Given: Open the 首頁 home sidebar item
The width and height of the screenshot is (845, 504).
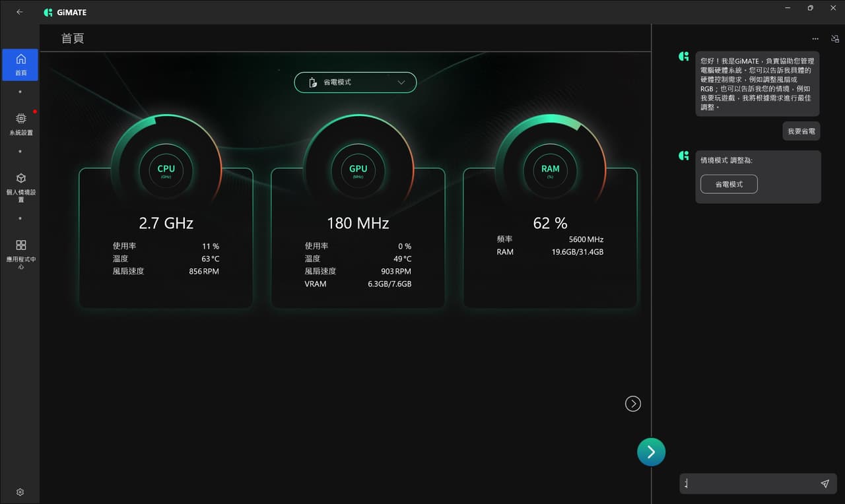Looking at the screenshot, I should (x=20, y=65).
